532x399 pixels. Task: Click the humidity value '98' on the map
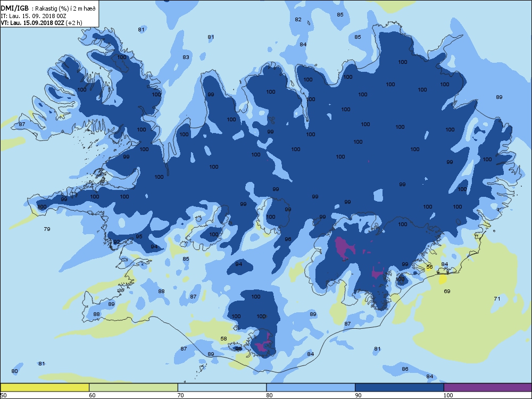(238, 349)
